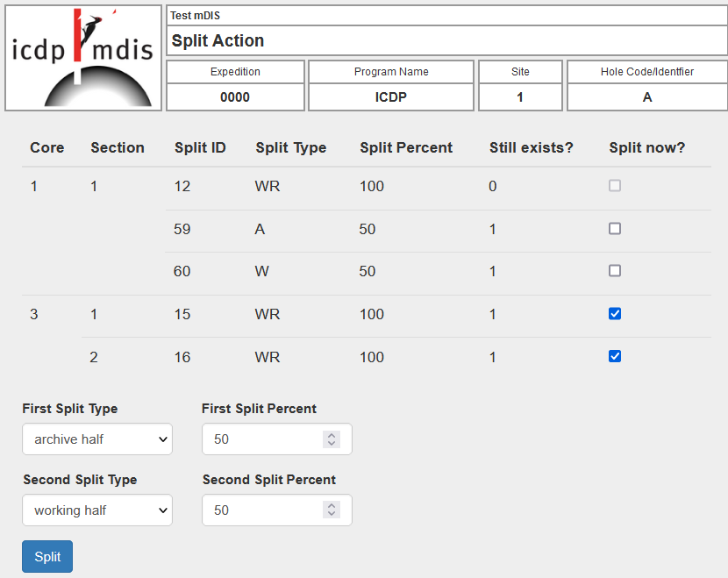Click the blue Split button
Image resolution: width=728 pixels, height=578 pixels.
(x=47, y=557)
